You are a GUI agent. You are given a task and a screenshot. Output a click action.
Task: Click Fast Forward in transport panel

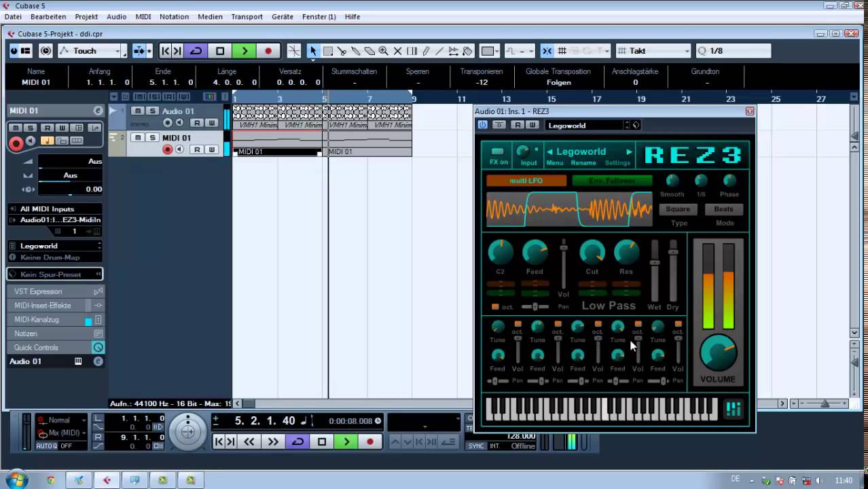(x=273, y=442)
